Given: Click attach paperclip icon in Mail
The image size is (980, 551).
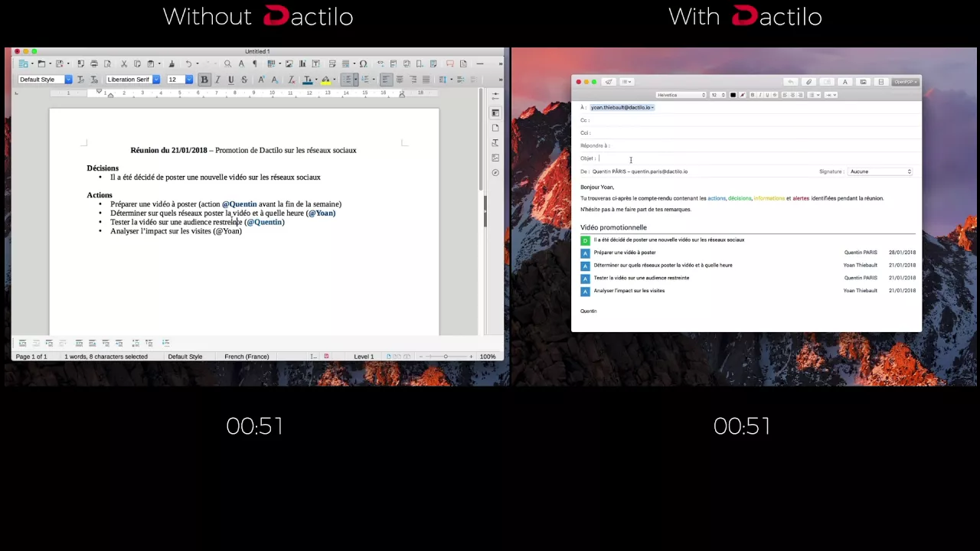Looking at the screenshot, I should (808, 82).
